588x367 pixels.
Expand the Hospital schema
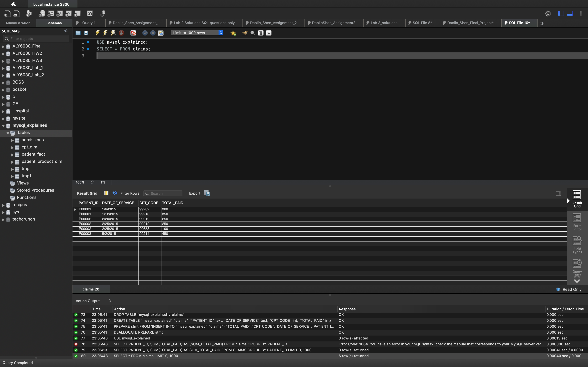[x=3, y=111]
